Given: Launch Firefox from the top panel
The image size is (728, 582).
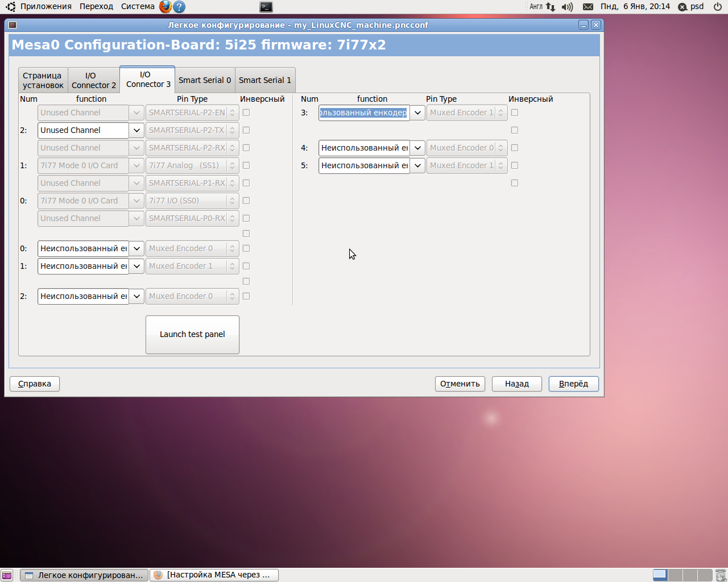Looking at the screenshot, I should (x=165, y=7).
